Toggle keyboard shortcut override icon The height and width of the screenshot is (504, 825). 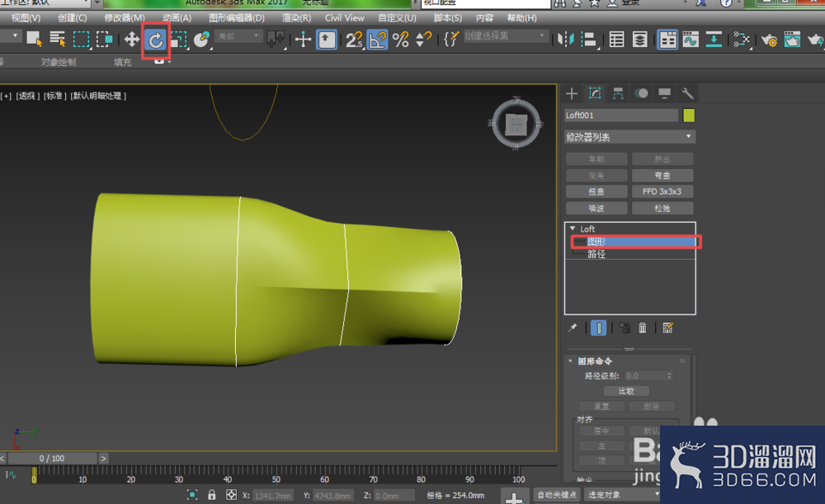[327, 40]
